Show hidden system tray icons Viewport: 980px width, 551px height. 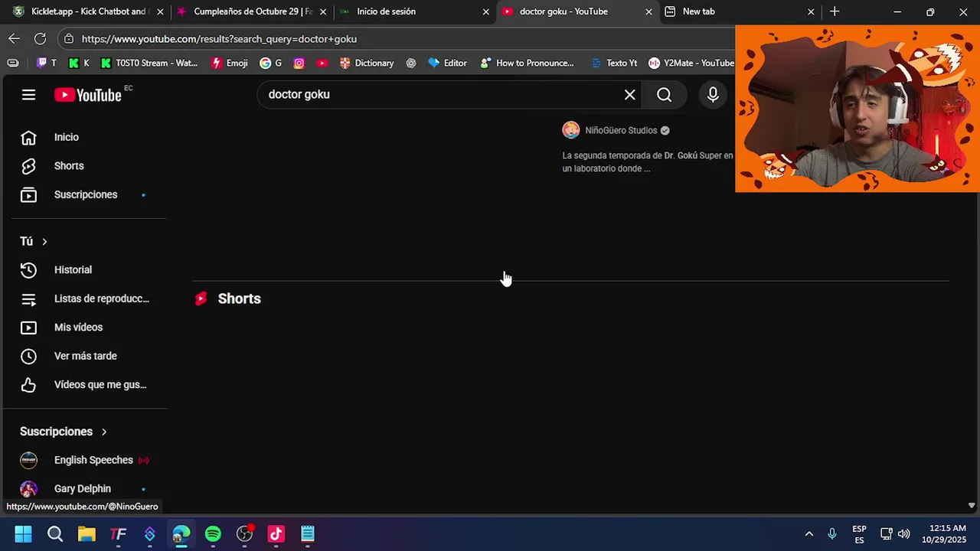(808, 534)
